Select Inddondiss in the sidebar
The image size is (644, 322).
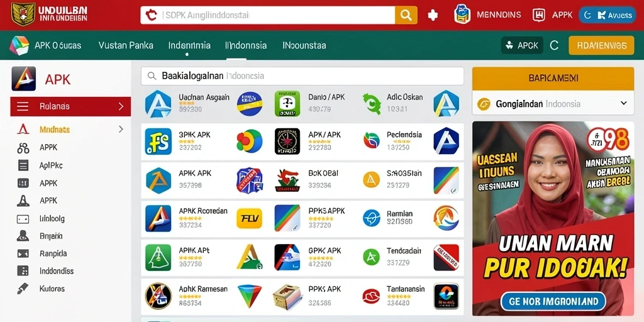pos(57,271)
